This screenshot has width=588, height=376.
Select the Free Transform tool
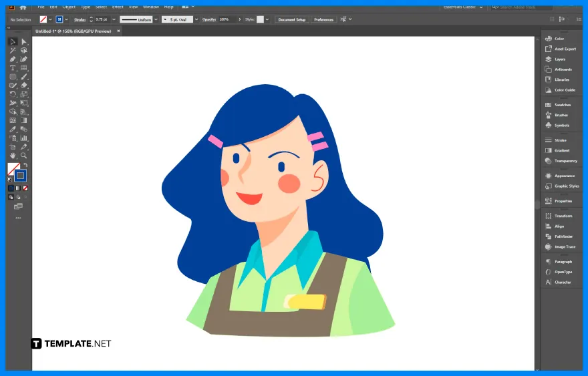[x=24, y=103]
